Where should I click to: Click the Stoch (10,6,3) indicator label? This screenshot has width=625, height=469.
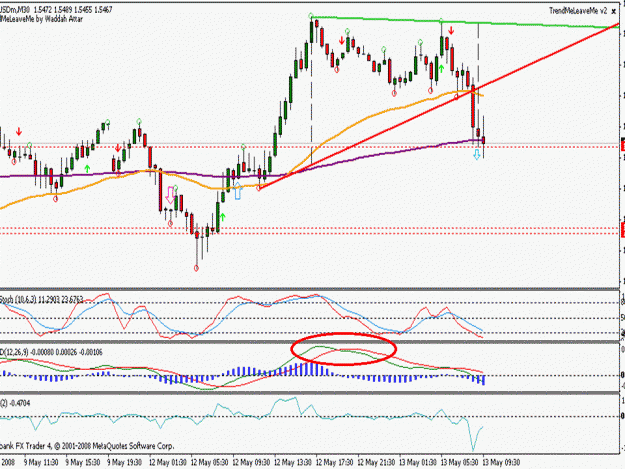[x=41, y=299]
